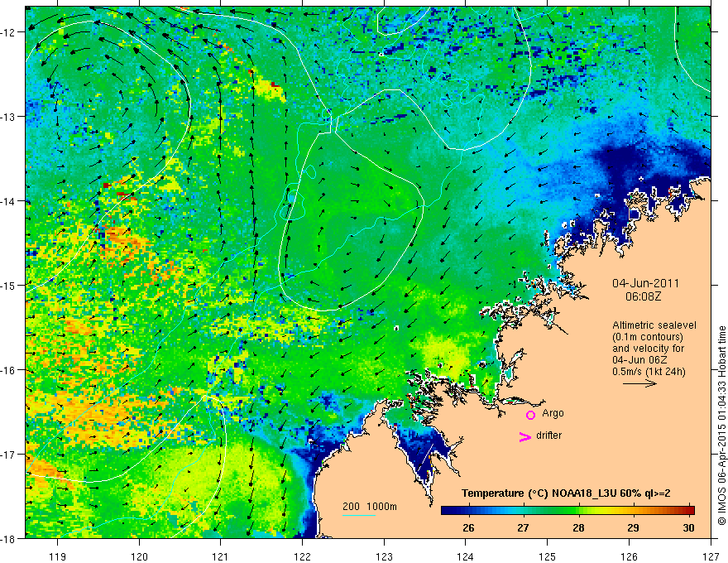Click the 'Argo' legend label
Image resolution: width=728 pixels, height=563 pixels.
click(x=553, y=413)
